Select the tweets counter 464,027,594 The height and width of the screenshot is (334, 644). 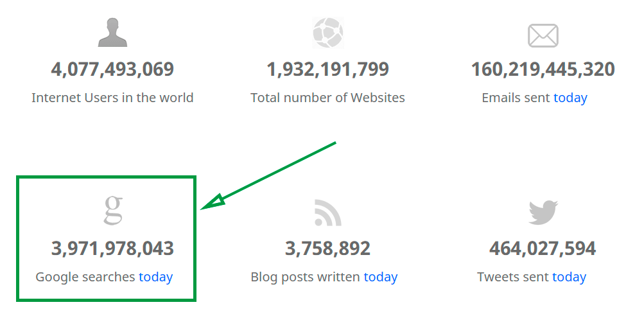pos(543,249)
